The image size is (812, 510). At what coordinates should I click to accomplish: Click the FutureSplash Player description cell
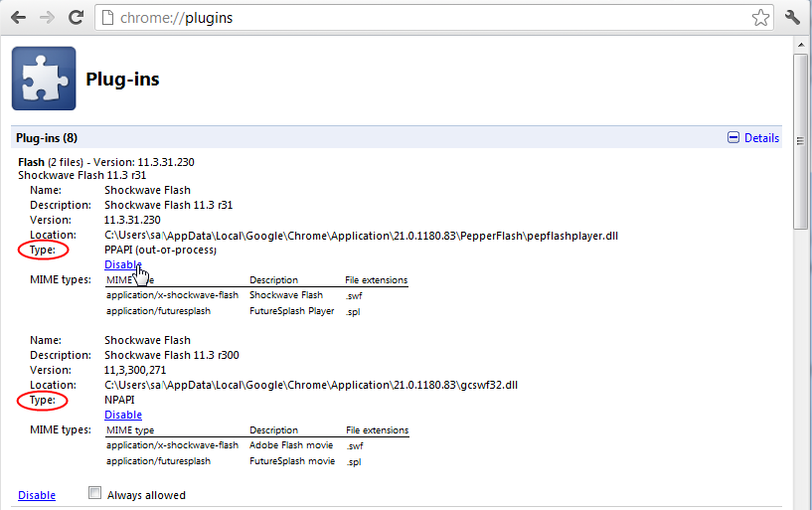tap(291, 311)
